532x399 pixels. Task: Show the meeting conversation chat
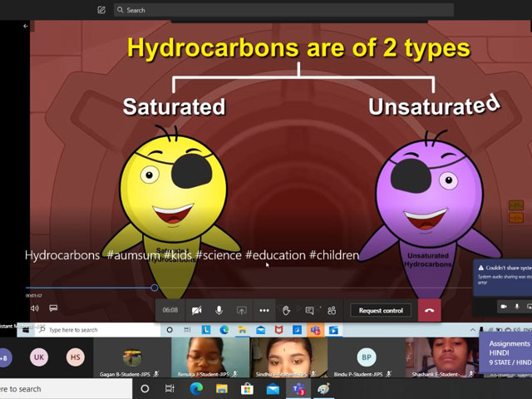[309, 310]
